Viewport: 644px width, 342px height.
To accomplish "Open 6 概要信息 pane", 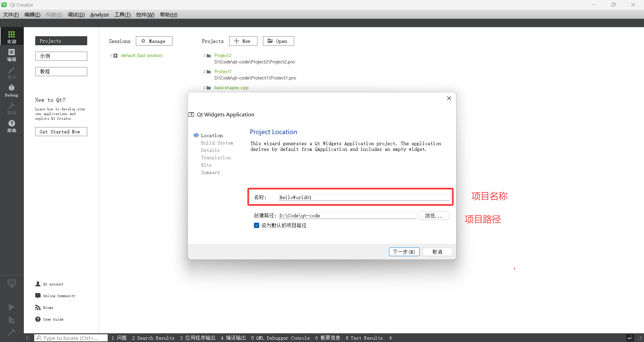I will (328, 338).
